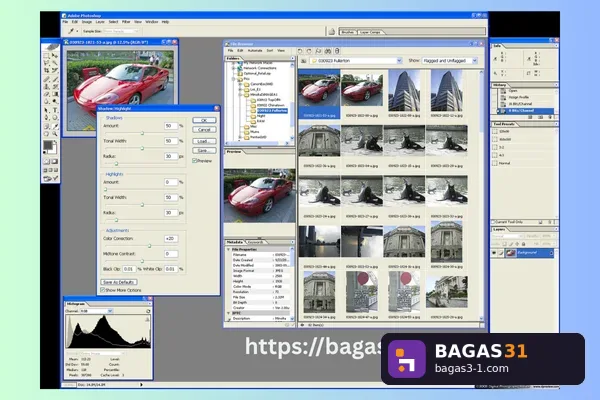The image size is (600, 400).
Task: Open the Image menu in Photoshop
Action: [87, 22]
